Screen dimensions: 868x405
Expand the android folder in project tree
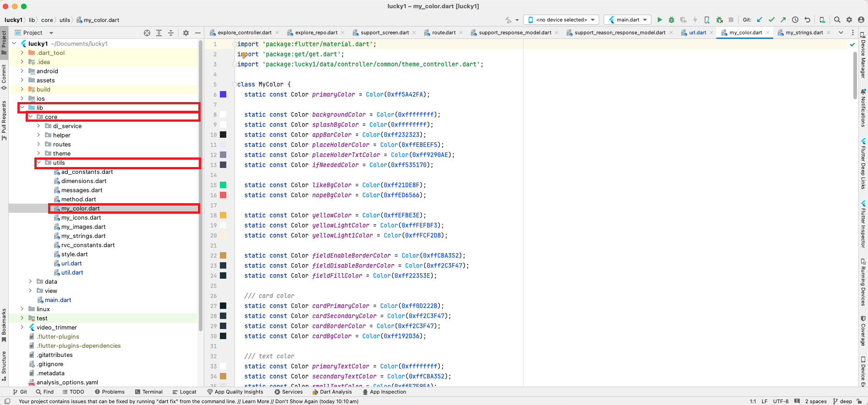click(x=22, y=71)
